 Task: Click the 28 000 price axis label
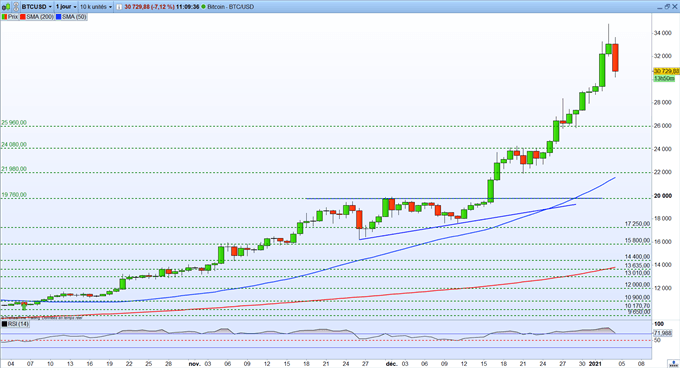[663, 102]
